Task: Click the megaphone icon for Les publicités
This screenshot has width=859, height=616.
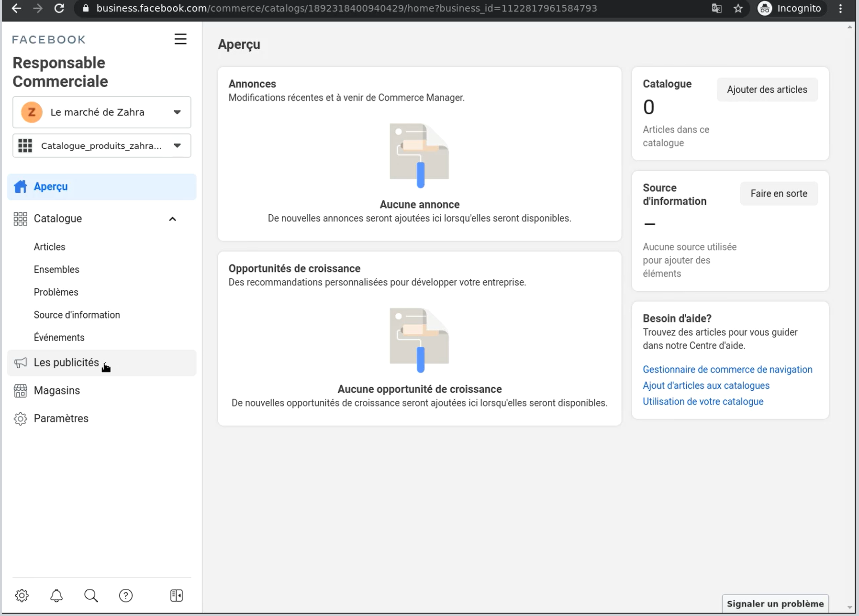Action: [x=21, y=363]
